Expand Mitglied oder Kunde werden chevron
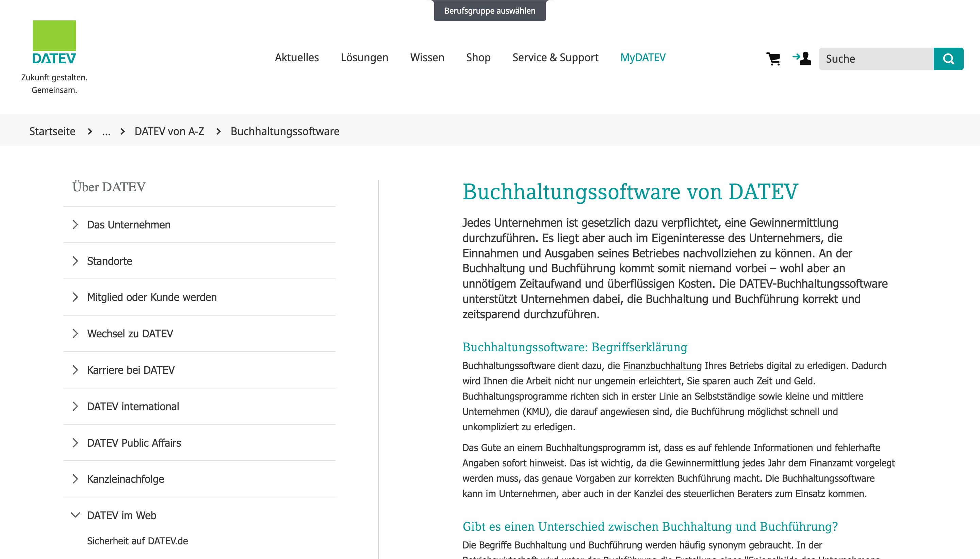The image size is (980, 559). click(x=75, y=297)
